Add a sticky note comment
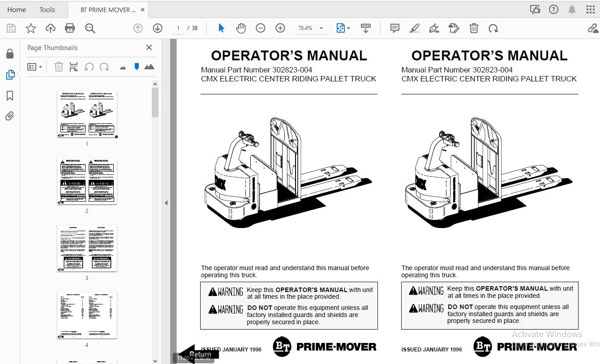Viewport: 600px width, 364px height. click(x=395, y=29)
